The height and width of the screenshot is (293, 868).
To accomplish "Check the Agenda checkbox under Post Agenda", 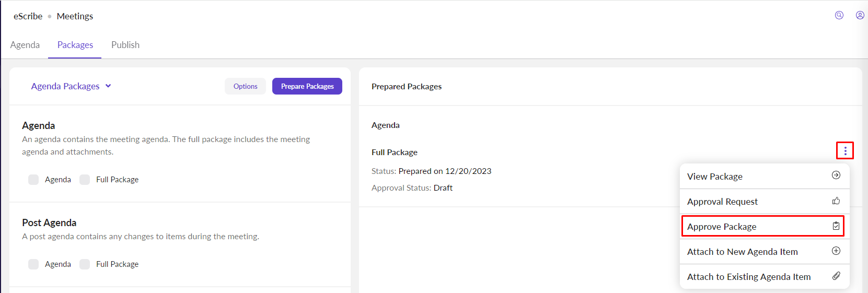I will [33, 264].
